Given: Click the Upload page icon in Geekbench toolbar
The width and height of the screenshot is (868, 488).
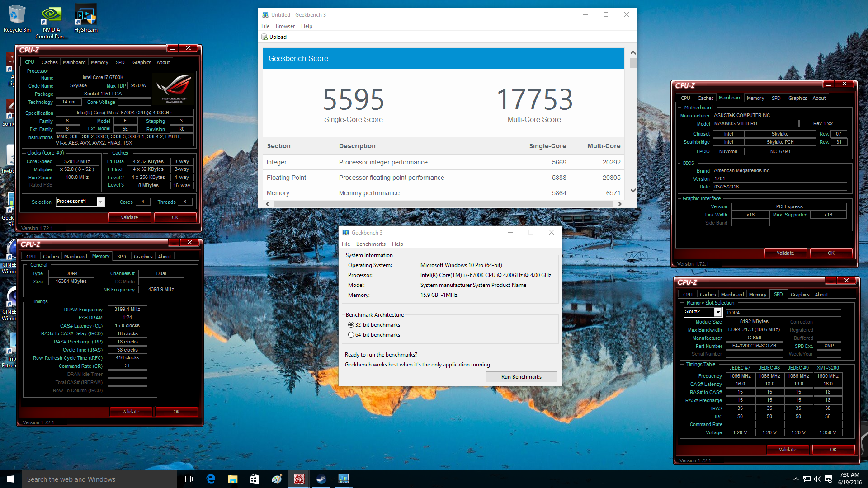Looking at the screenshot, I should 264,37.
